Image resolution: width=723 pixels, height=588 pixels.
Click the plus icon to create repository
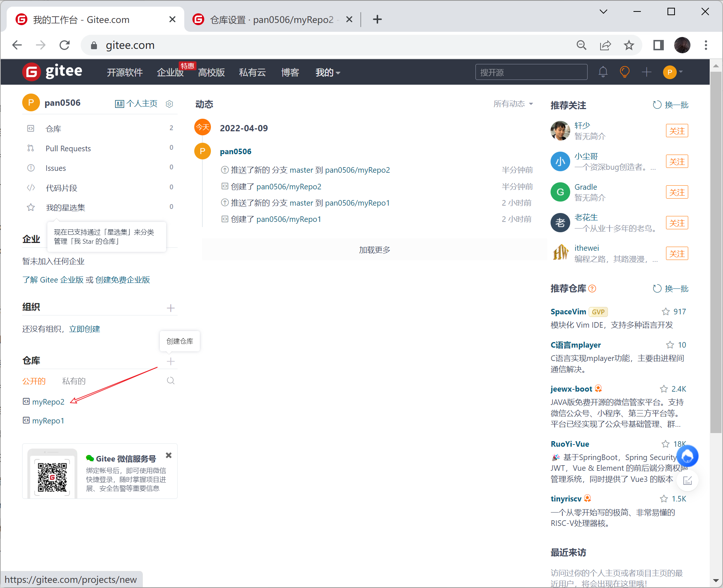pyautogui.click(x=171, y=361)
